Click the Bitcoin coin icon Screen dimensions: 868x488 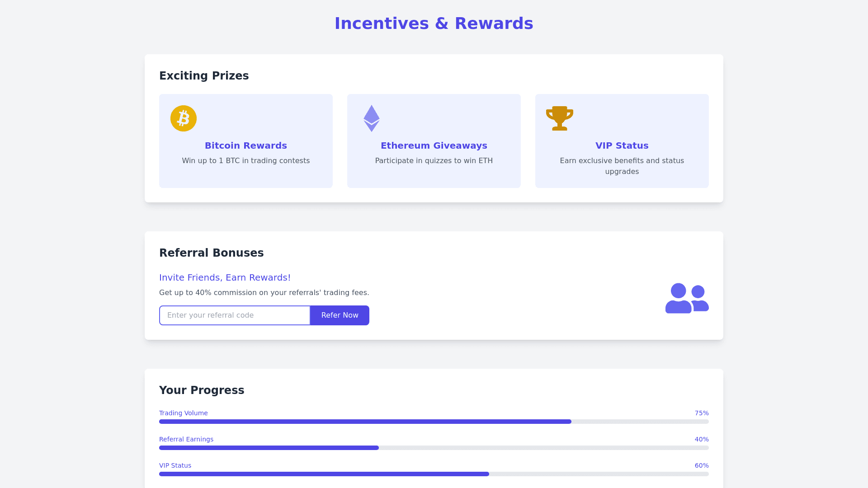point(184,118)
